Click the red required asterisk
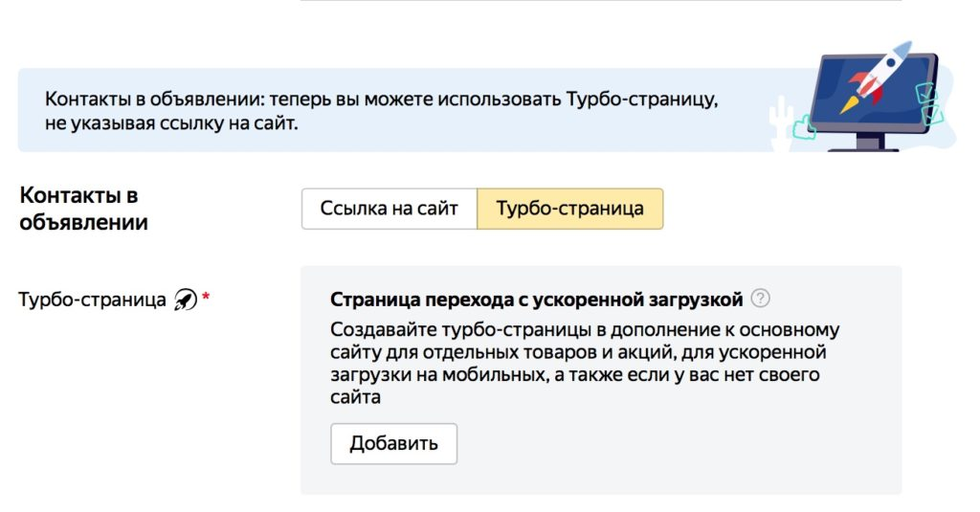Screen dimensions: 980x512 pyautogui.click(x=206, y=299)
